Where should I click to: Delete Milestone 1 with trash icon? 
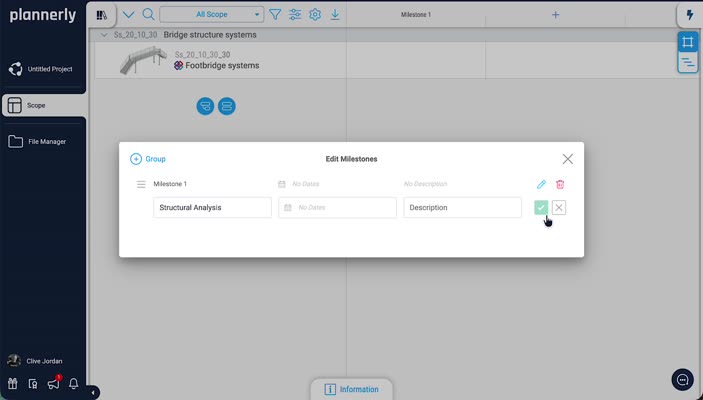(560, 184)
